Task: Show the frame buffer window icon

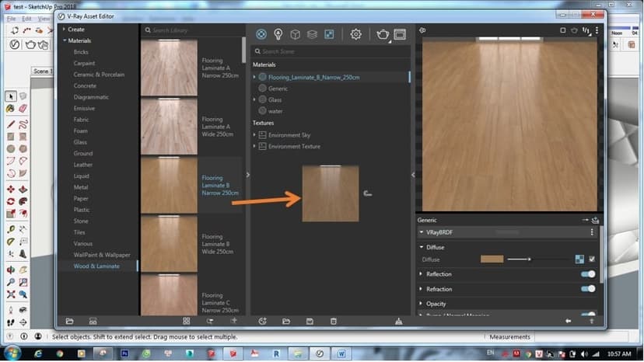Action: point(400,34)
